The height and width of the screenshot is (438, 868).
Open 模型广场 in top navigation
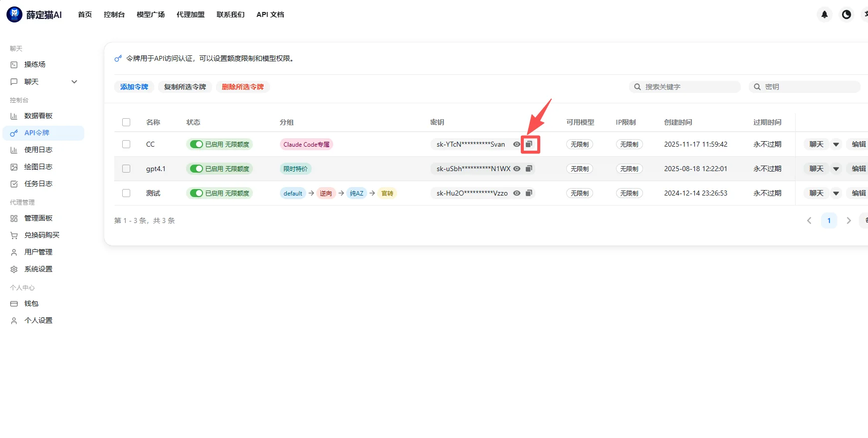pyautogui.click(x=151, y=14)
